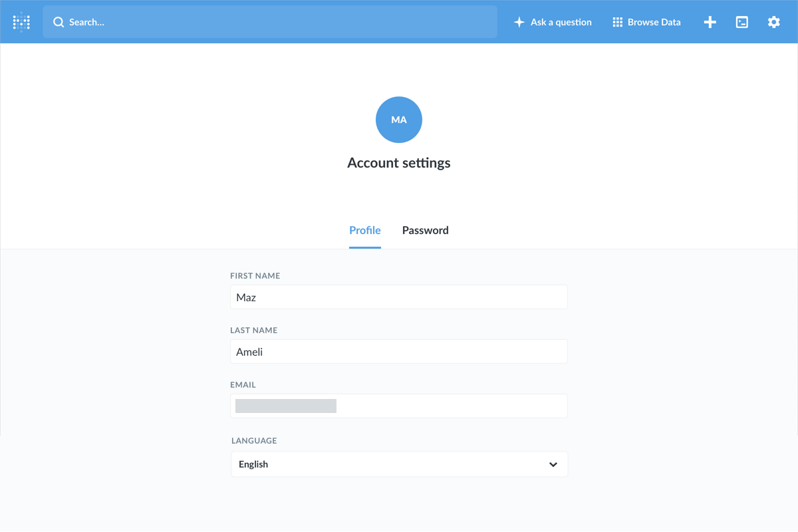Click the redacted Email field

coord(398,406)
